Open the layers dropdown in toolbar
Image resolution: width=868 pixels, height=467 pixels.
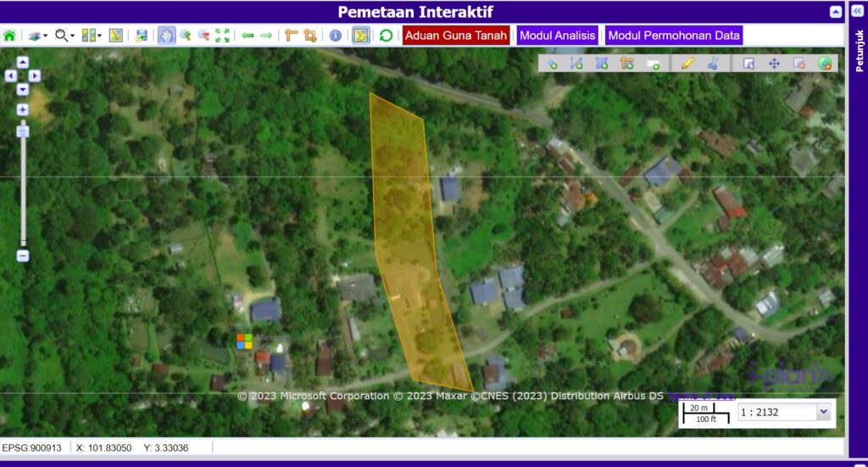pos(37,36)
